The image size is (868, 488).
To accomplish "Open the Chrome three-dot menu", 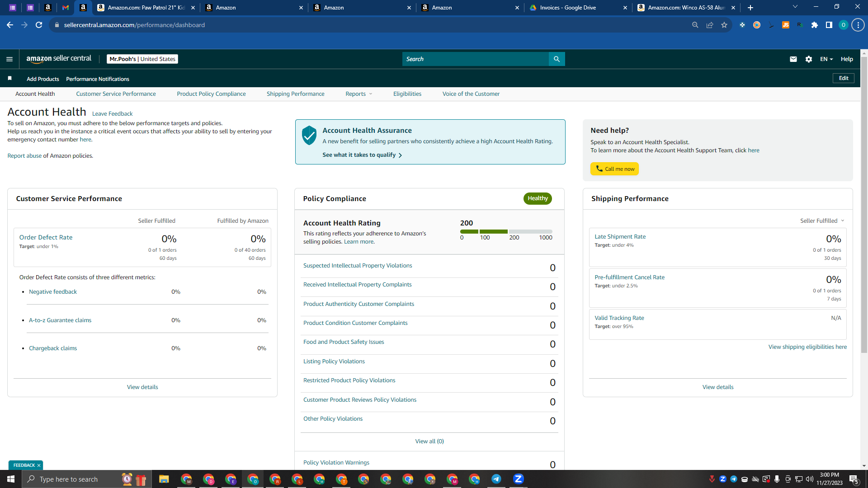I will click(x=858, y=25).
